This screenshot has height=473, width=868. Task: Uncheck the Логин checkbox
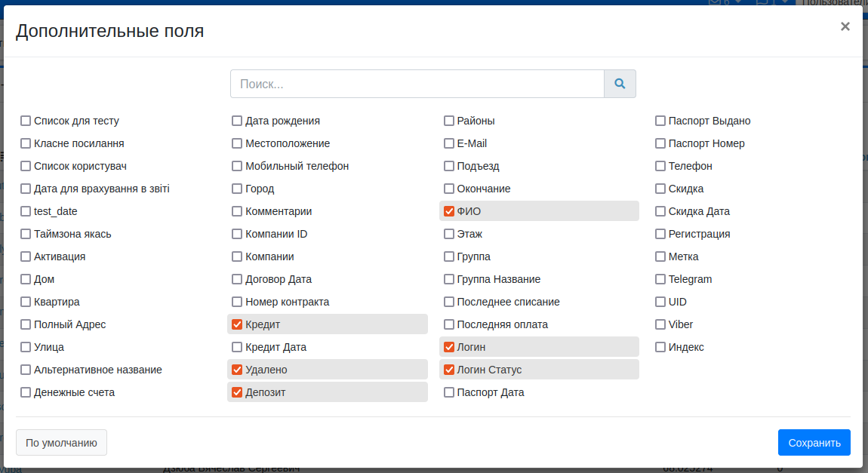449,347
